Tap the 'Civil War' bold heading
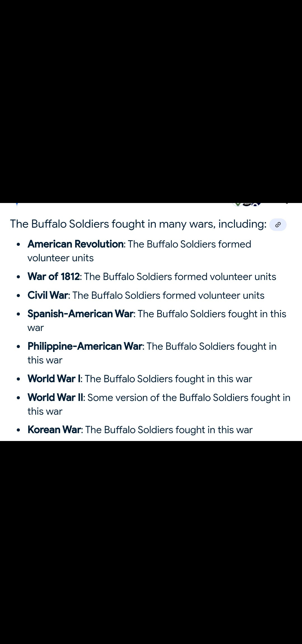The image size is (302, 644). tap(48, 295)
